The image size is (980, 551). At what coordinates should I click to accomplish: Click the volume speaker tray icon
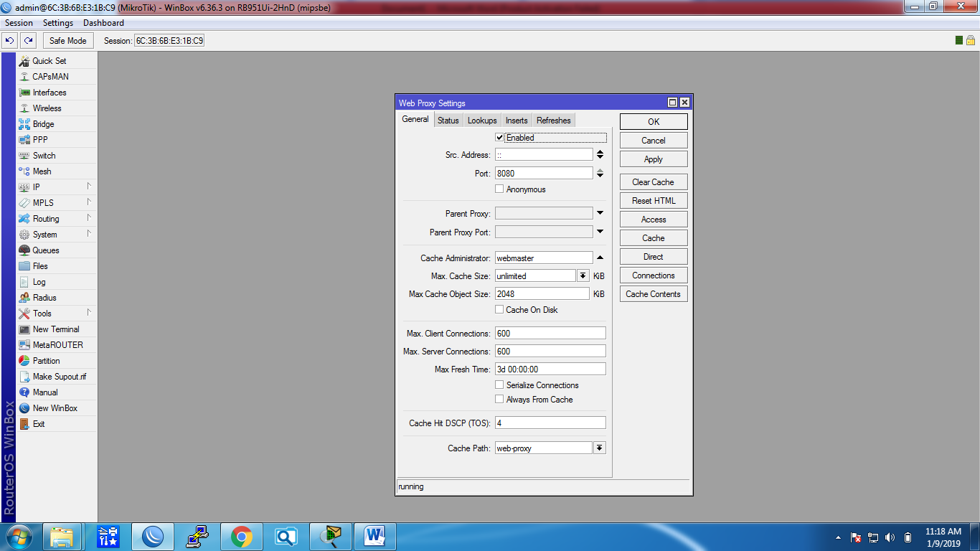pyautogui.click(x=890, y=537)
